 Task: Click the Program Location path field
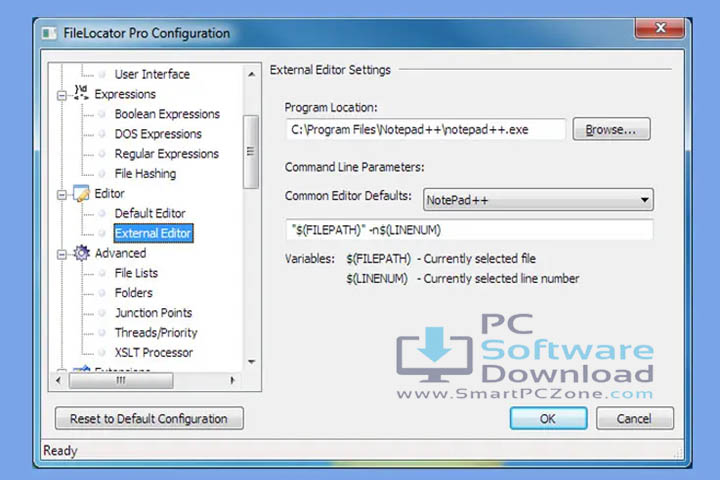point(425,130)
